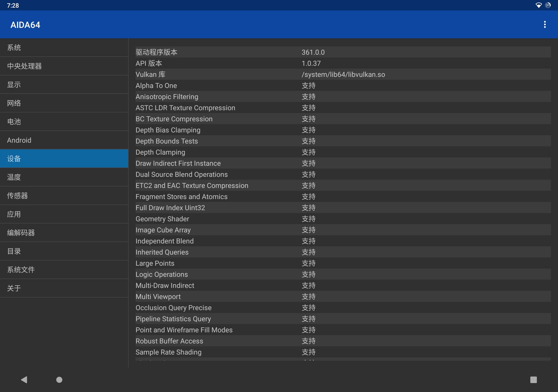This screenshot has height=392, width=558.
Task: Open the 网络 category
Action: (x=64, y=103)
